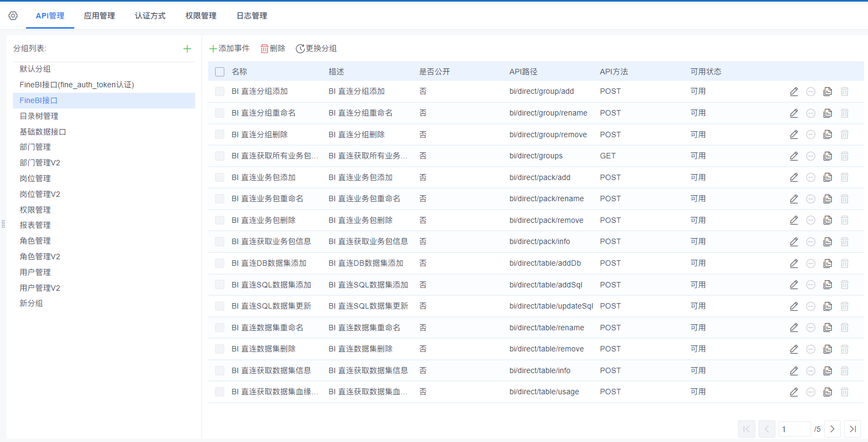Click the bi/direct/table/updateSql path cell
The height and width of the screenshot is (442, 868).
551,306
